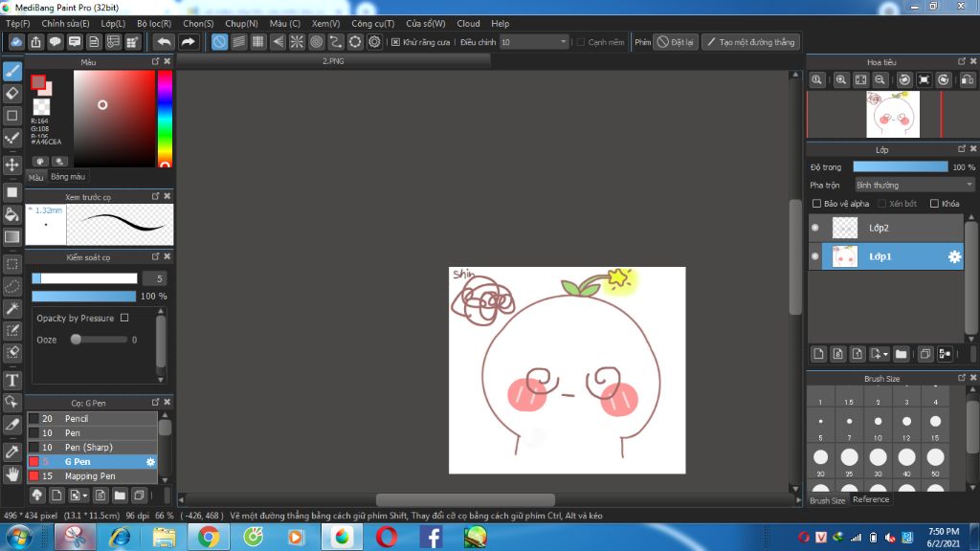Enable the radial snap guide icon
The width and height of the screenshot is (980, 551).
[x=297, y=42]
